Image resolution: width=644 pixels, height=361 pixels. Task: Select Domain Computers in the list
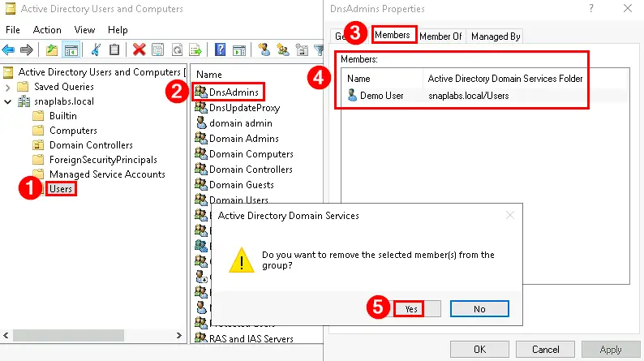pyautogui.click(x=251, y=154)
